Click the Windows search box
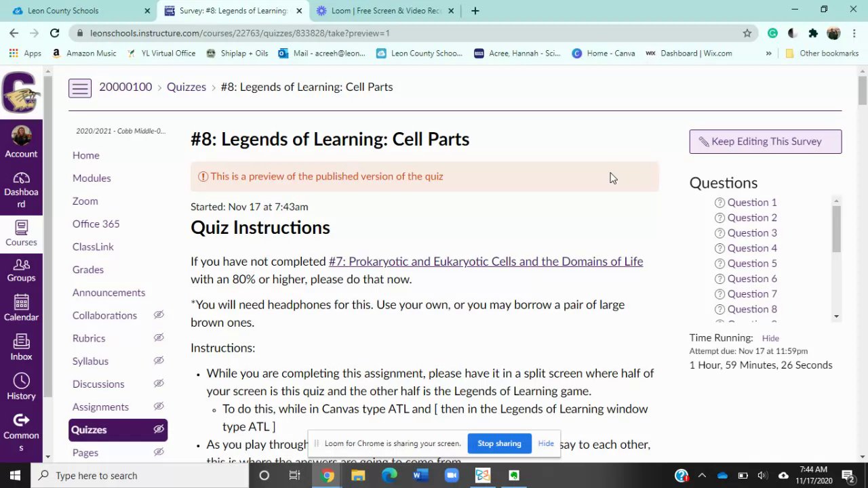 click(x=141, y=475)
